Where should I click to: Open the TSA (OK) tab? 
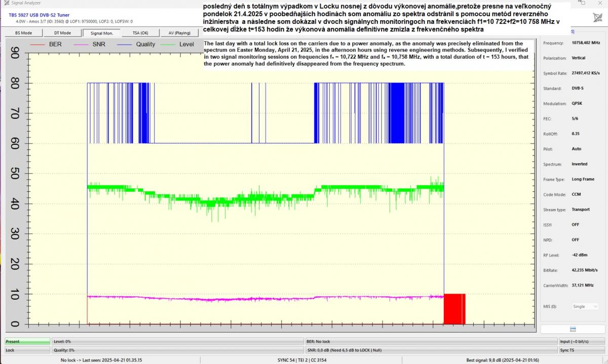[x=140, y=33]
